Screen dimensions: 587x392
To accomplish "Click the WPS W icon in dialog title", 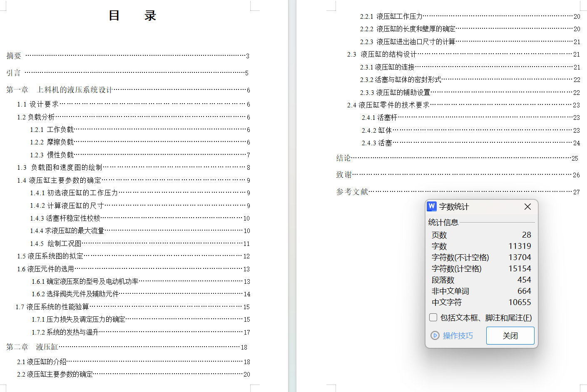I will click(432, 206).
